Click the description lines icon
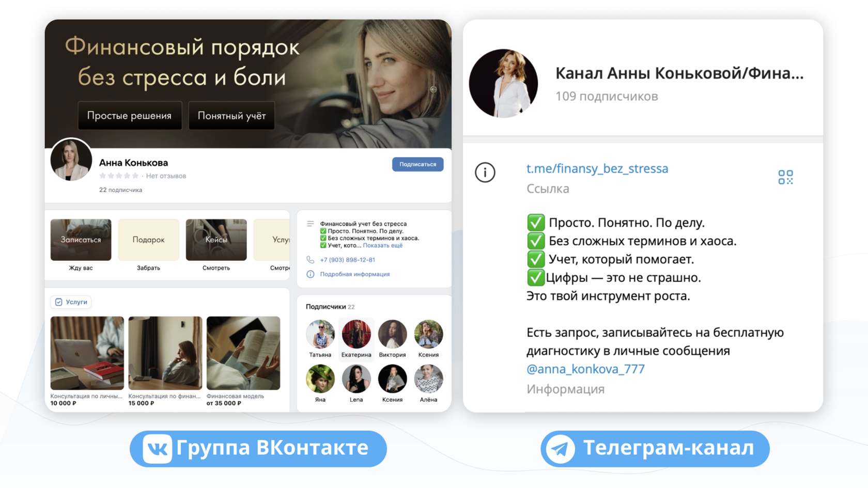The image size is (868, 488). coord(310,224)
